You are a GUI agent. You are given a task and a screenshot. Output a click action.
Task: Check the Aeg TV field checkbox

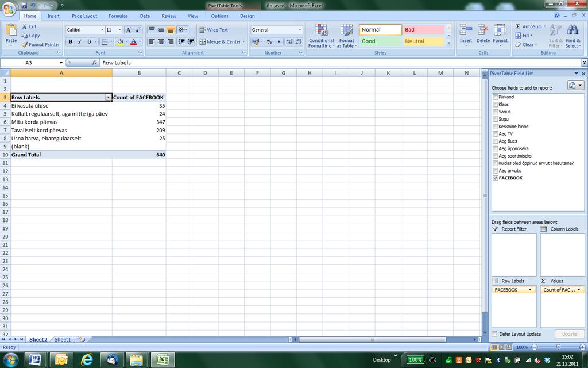(496, 134)
